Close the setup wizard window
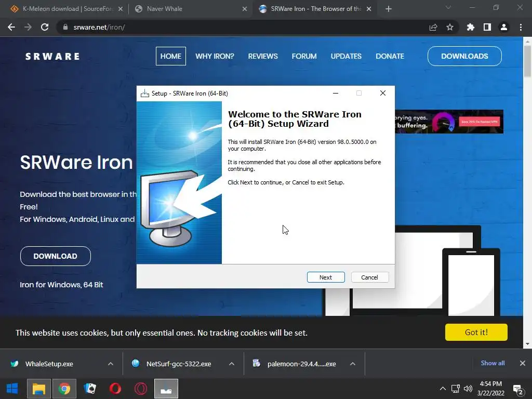 click(x=383, y=93)
